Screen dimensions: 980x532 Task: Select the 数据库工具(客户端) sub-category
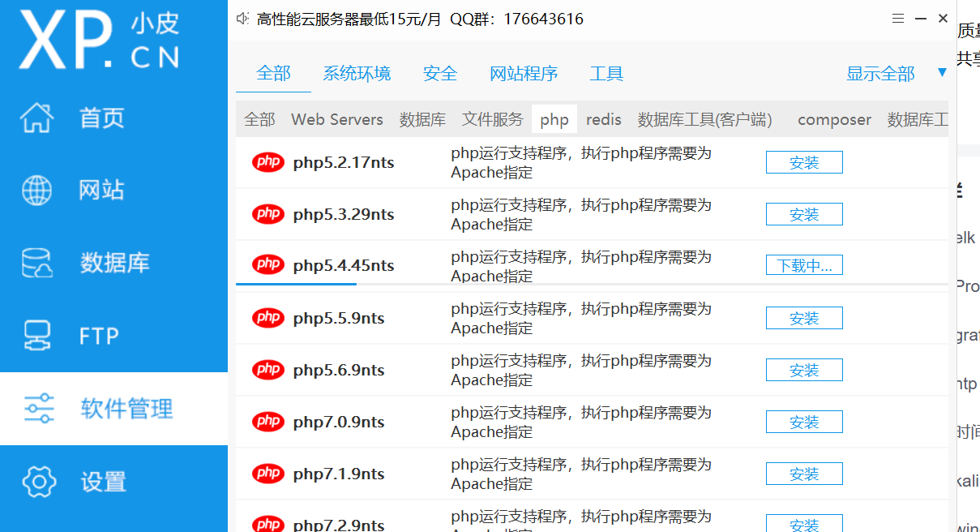click(704, 120)
